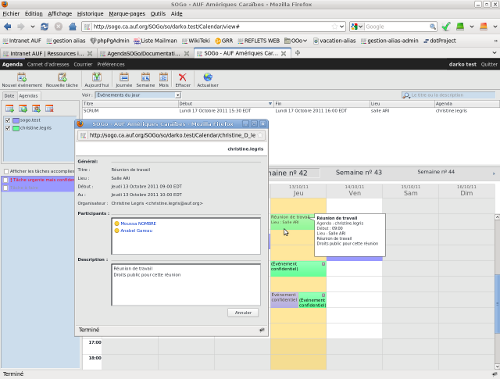Toggle the sogo.test calendar checkbox
This screenshot has width=500, height=379.
(x=8, y=120)
